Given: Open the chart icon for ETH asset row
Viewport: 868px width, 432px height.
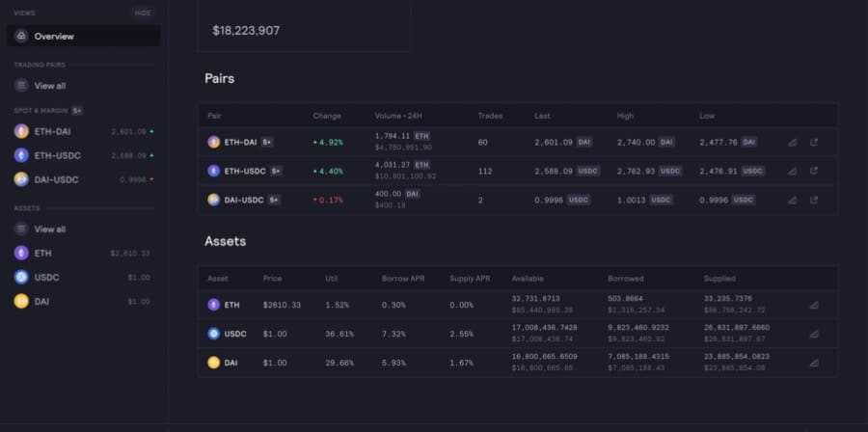Looking at the screenshot, I should (813, 305).
